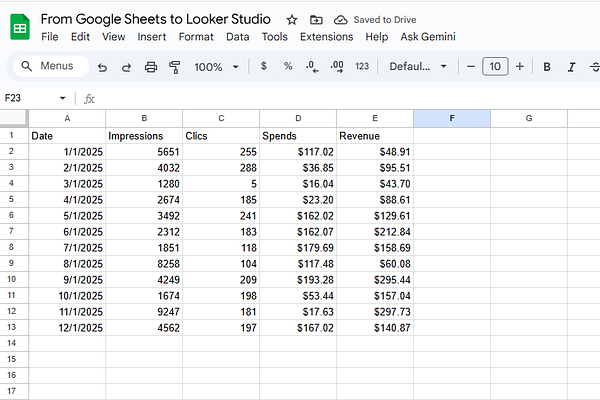
Task: Select cell with revenue $297.73
Action: 375,312
